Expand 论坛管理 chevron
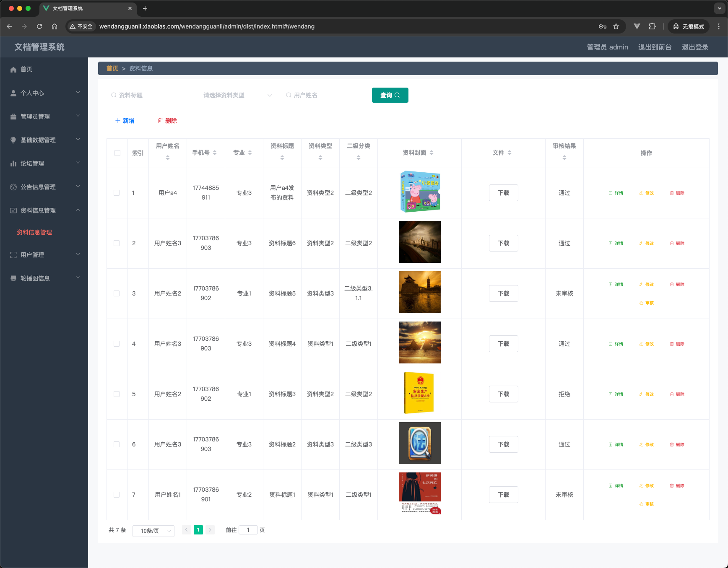Screen dimensions: 728x568 (78, 163)
